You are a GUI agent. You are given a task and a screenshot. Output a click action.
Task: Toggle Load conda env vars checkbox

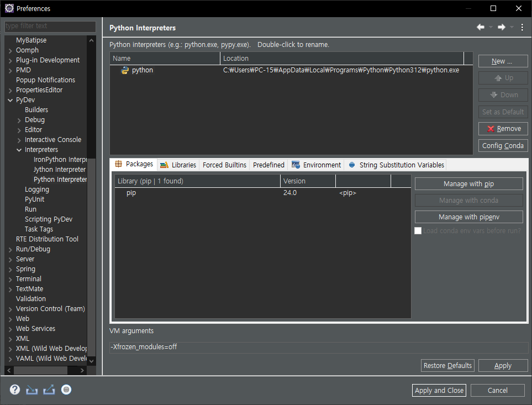(418, 230)
